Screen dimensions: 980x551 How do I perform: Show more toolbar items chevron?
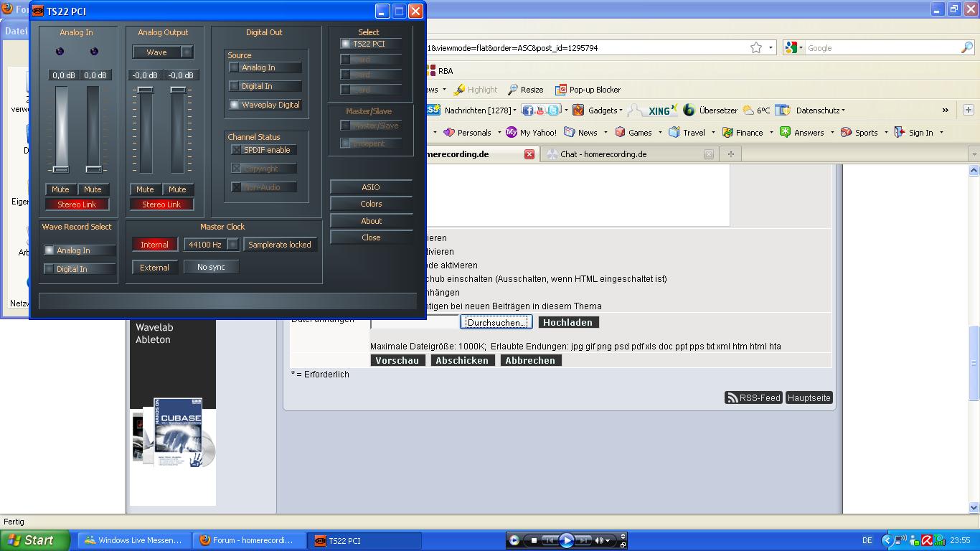tap(946, 110)
